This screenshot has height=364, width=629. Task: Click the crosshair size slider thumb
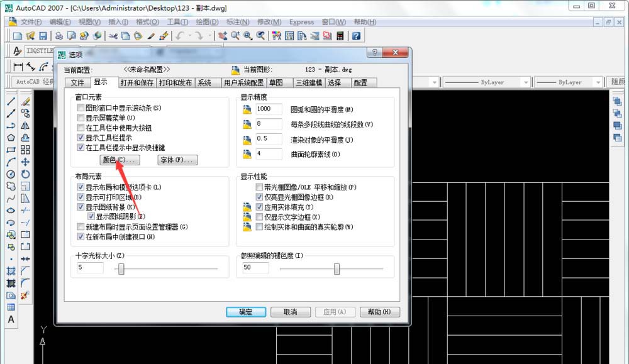121,269
